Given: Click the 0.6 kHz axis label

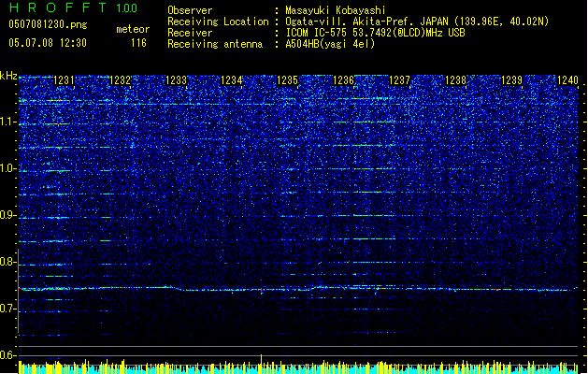Looking at the screenshot, I should point(7,355).
